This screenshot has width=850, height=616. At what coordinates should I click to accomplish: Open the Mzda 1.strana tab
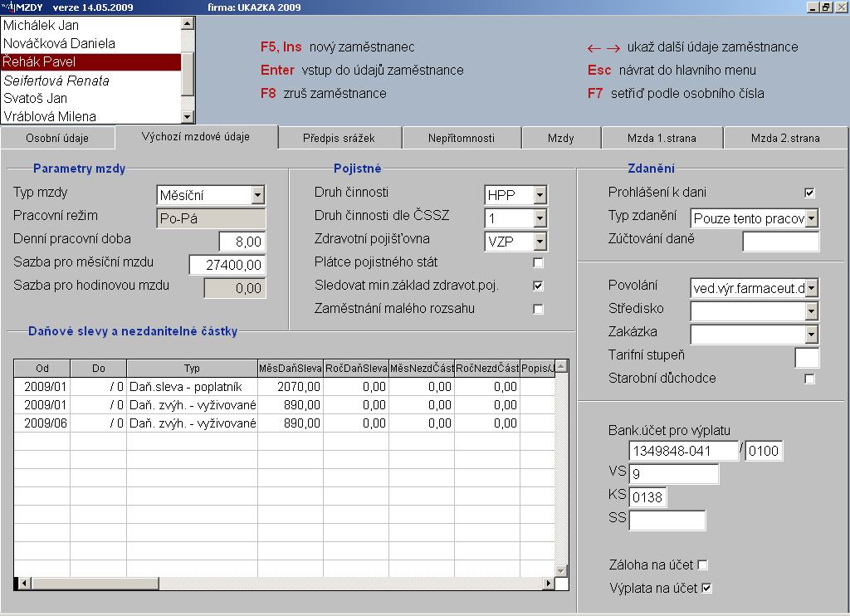point(662,139)
